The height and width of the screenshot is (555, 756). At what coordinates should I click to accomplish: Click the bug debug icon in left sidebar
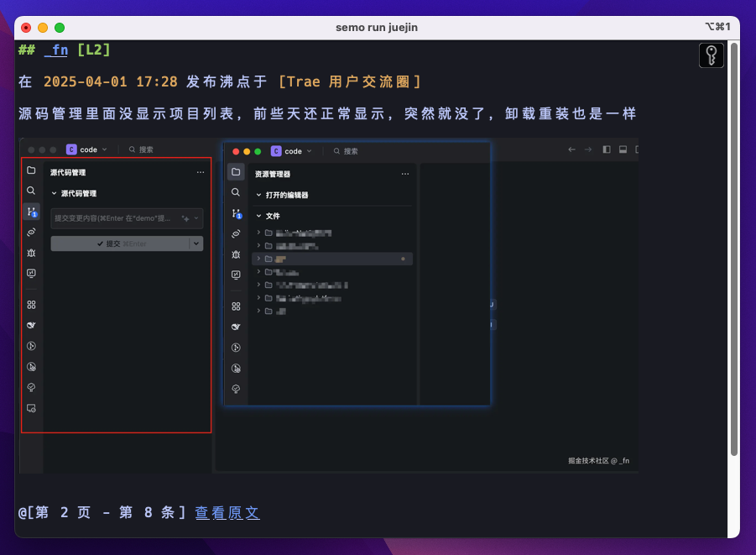coord(31,253)
